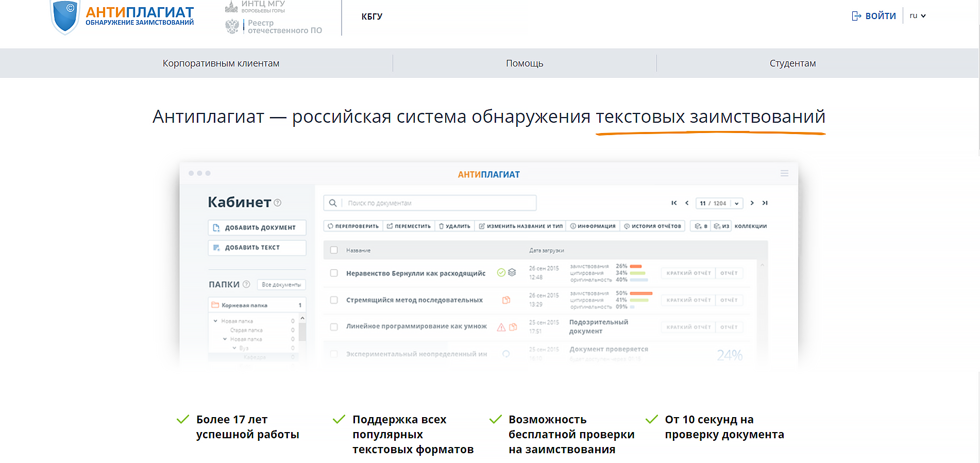Image resolution: width=980 pixels, height=463 pixels.
Task: Click the ИНФОРМАЦИЯ toolbar button
Action: [593, 226]
